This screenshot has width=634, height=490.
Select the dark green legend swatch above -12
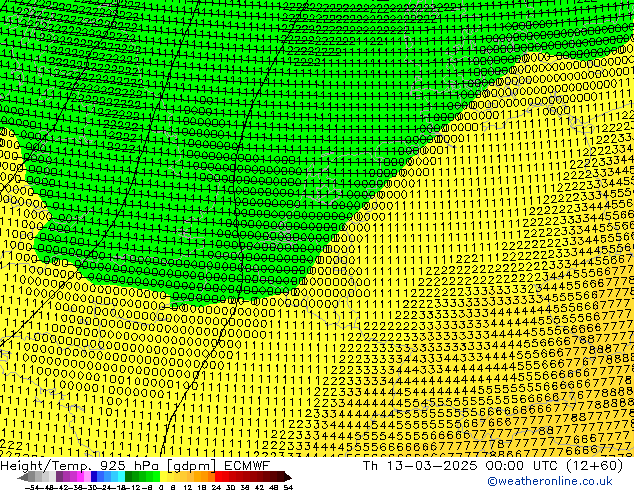pos(129,476)
